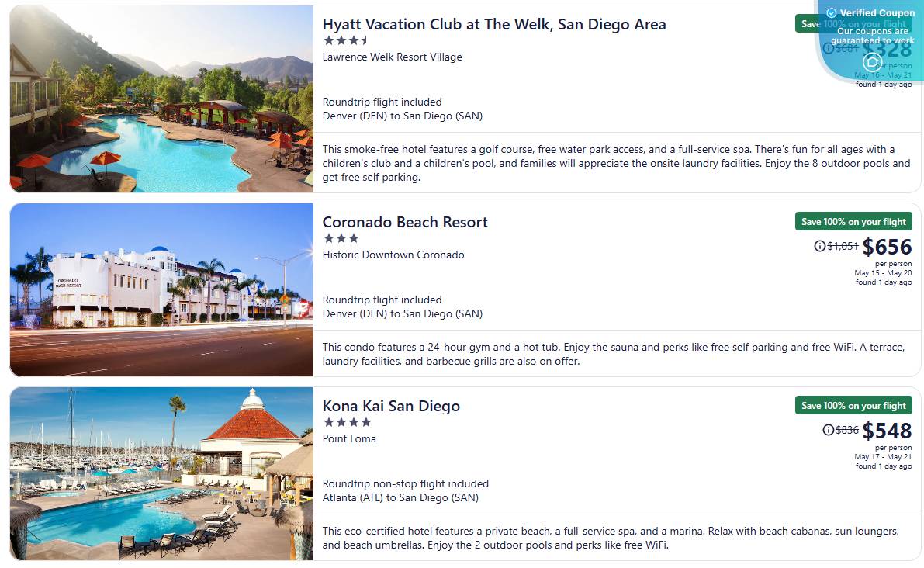Click the four-star rating under Kona Kai San Diego
Viewport: 924px width, 568px height.
[x=348, y=422]
